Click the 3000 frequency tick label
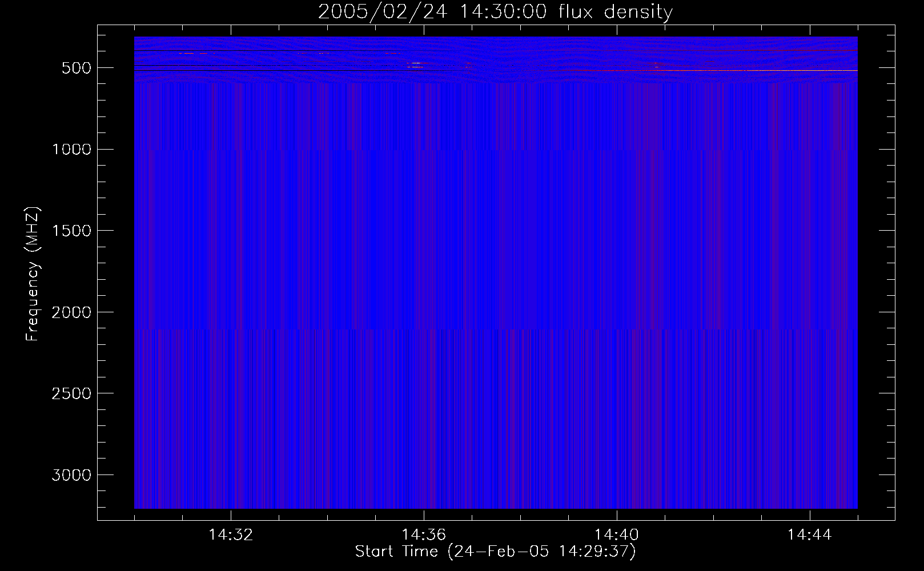The width and height of the screenshot is (924, 571). pyautogui.click(x=71, y=475)
